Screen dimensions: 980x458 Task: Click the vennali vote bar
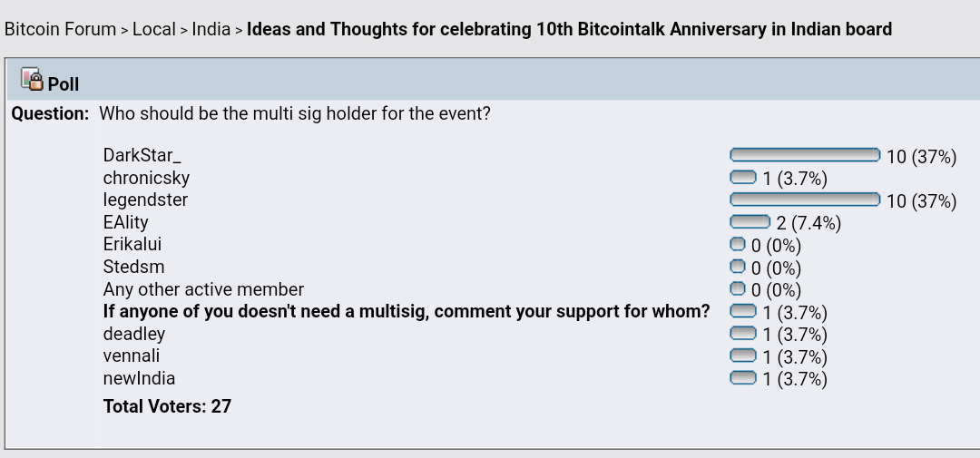743,356
